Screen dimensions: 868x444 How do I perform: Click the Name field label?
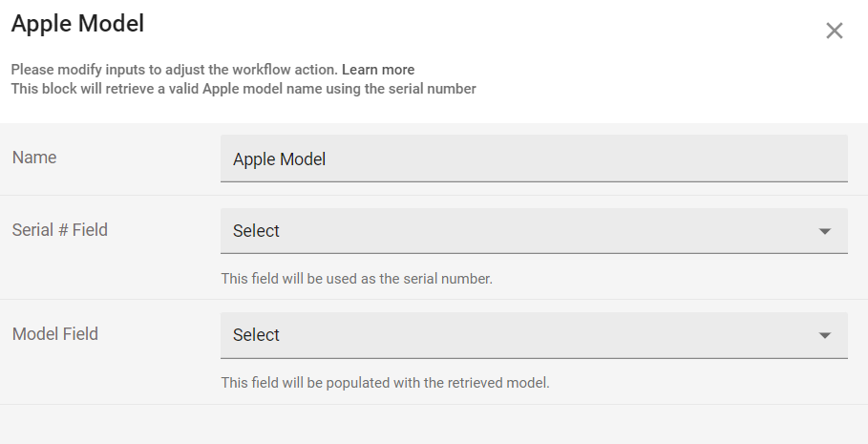tap(34, 158)
